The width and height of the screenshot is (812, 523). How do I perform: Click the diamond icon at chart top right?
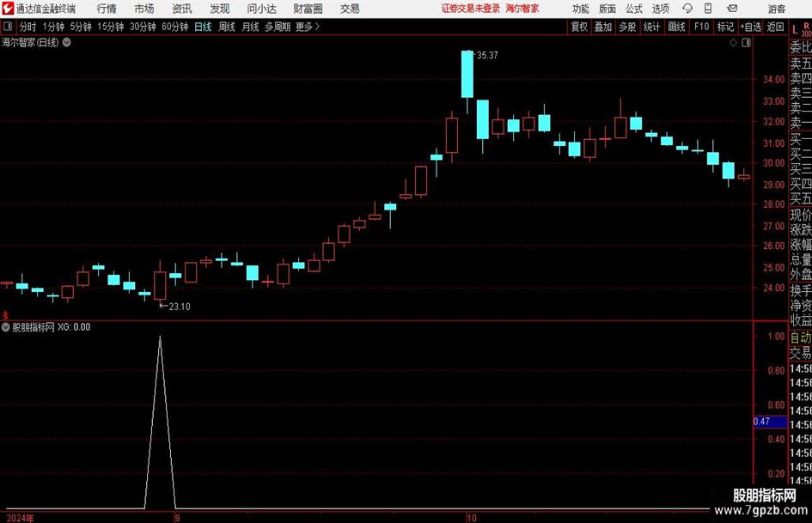(733, 43)
